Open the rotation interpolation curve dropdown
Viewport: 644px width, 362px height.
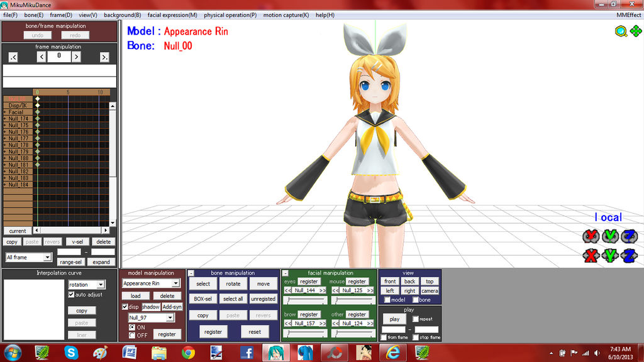pos(86,284)
